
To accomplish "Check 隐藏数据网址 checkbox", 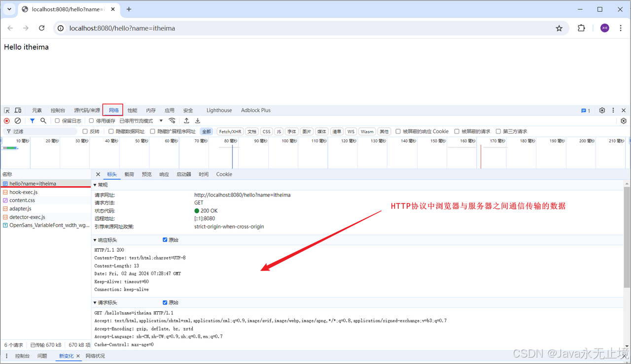I will pyautogui.click(x=111, y=132).
